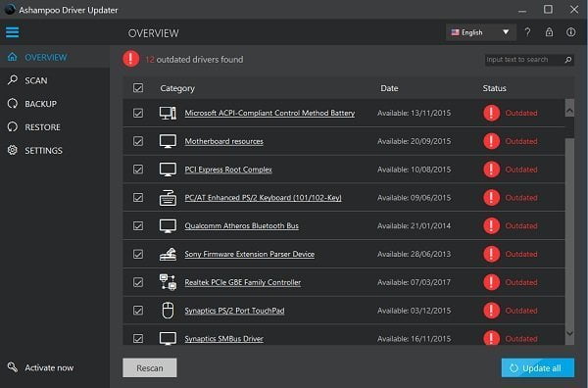Click the red alert icon beside outdated drivers count

[131, 59]
